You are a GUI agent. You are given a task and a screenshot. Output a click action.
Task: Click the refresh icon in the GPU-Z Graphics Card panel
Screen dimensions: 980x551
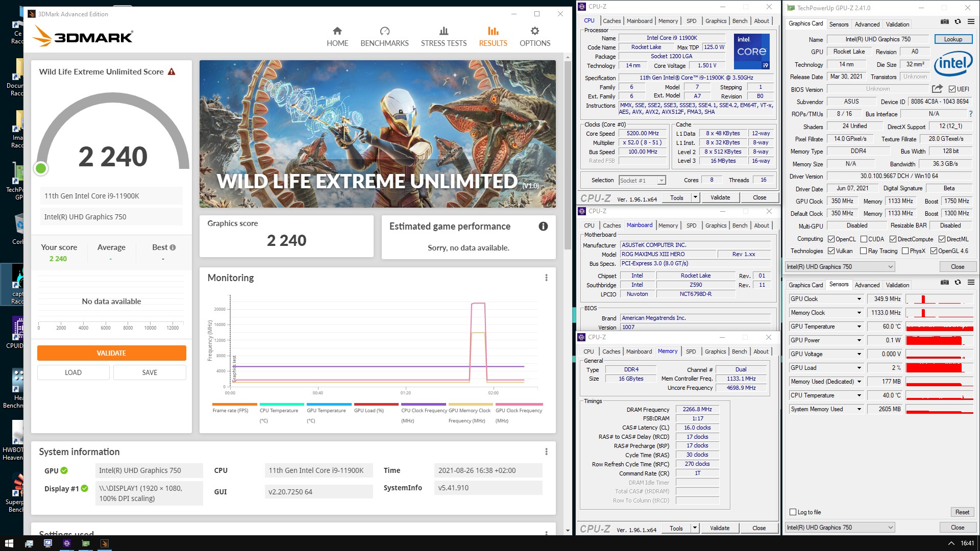958,21
